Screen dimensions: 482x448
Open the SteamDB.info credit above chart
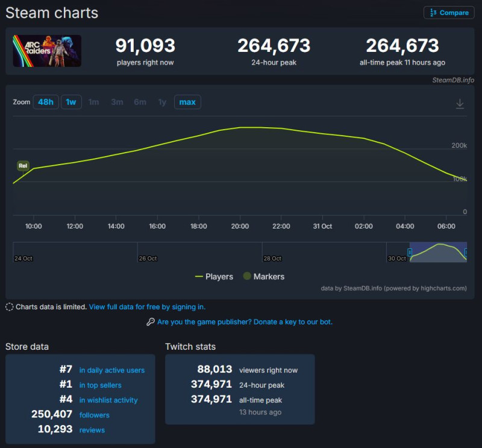pyautogui.click(x=453, y=80)
